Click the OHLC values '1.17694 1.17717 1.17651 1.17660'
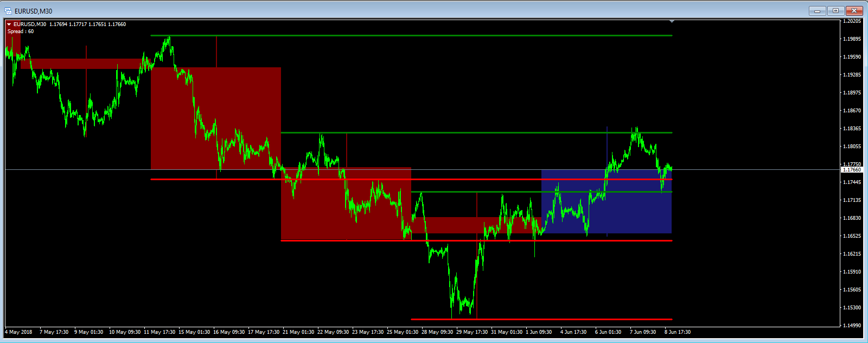The width and height of the screenshot is (868, 343). 87,24
